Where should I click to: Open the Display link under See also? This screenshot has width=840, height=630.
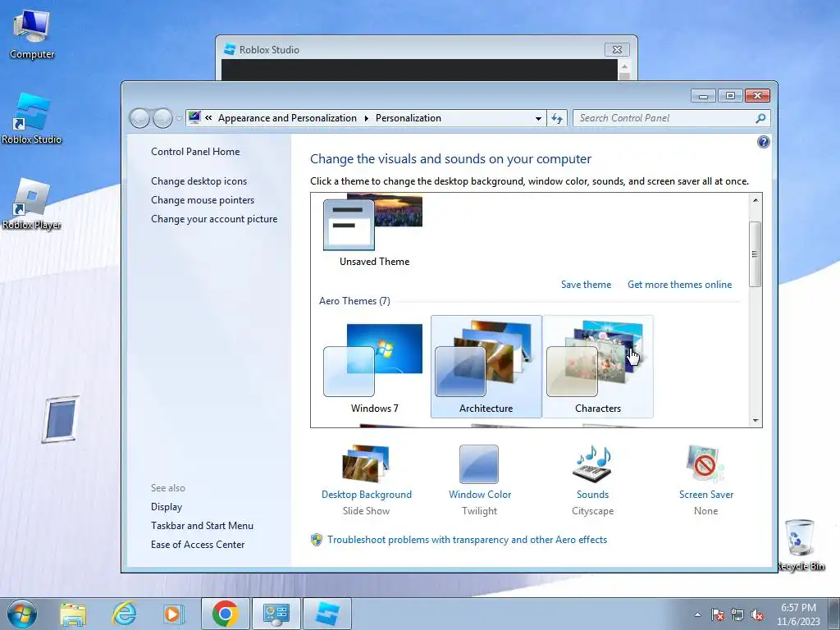coord(167,507)
